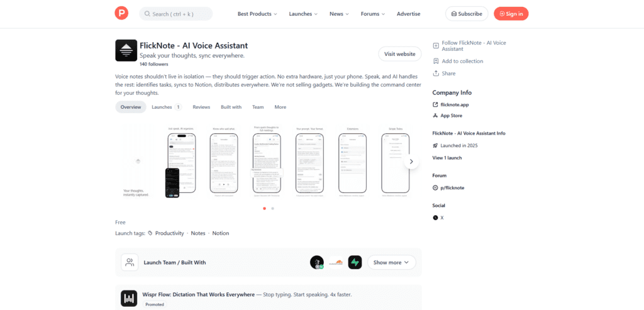Click the Sign in button
This screenshot has width=644, height=310.
[511, 14]
